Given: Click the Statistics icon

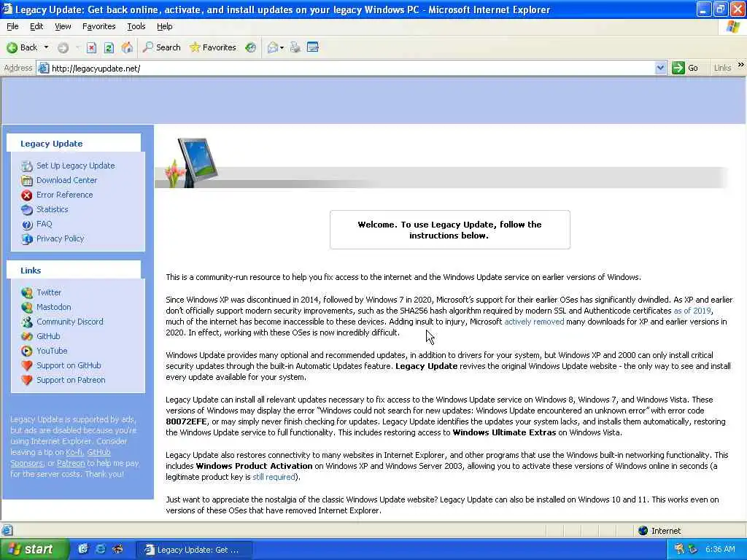Looking at the screenshot, I should (x=27, y=210).
